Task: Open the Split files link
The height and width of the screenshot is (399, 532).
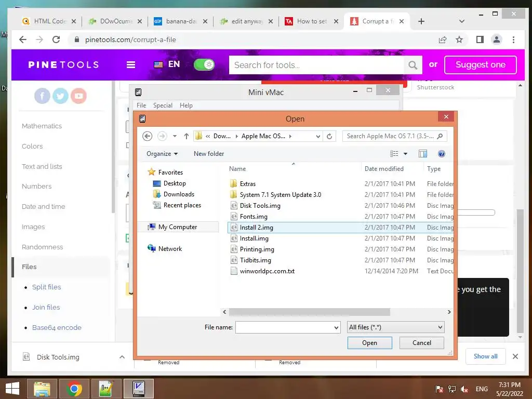Action: (46, 287)
